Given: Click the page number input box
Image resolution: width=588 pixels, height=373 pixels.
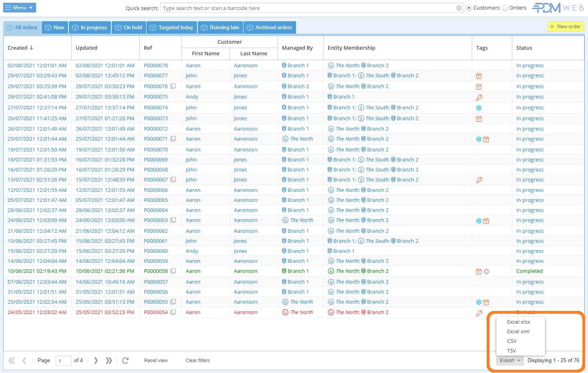Looking at the screenshot, I should (x=63, y=361).
